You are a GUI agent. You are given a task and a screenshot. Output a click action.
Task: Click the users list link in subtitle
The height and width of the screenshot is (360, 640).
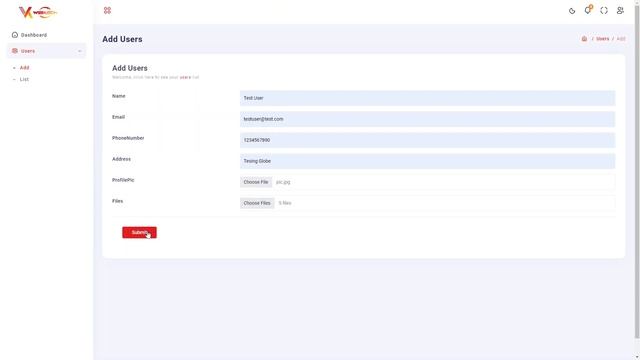[185, 77]
